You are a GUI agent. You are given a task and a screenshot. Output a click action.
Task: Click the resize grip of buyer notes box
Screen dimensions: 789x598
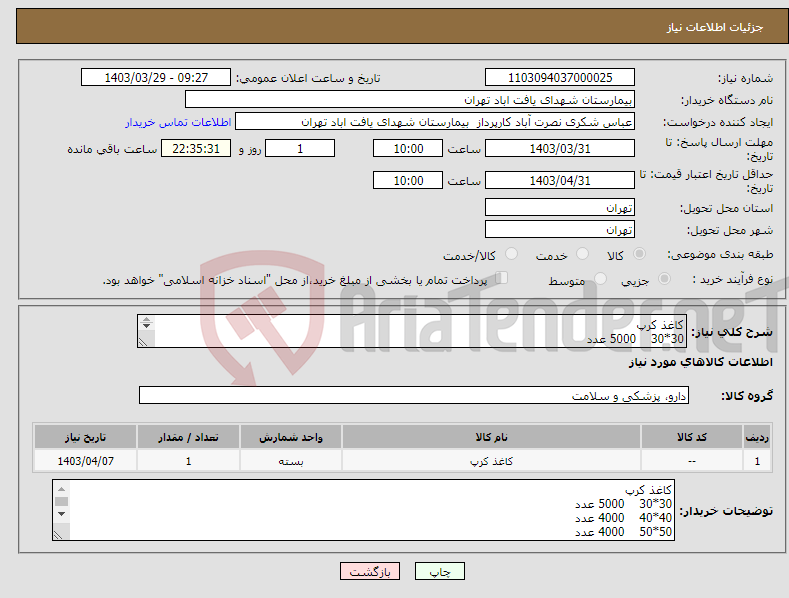(x=59, y=535)
